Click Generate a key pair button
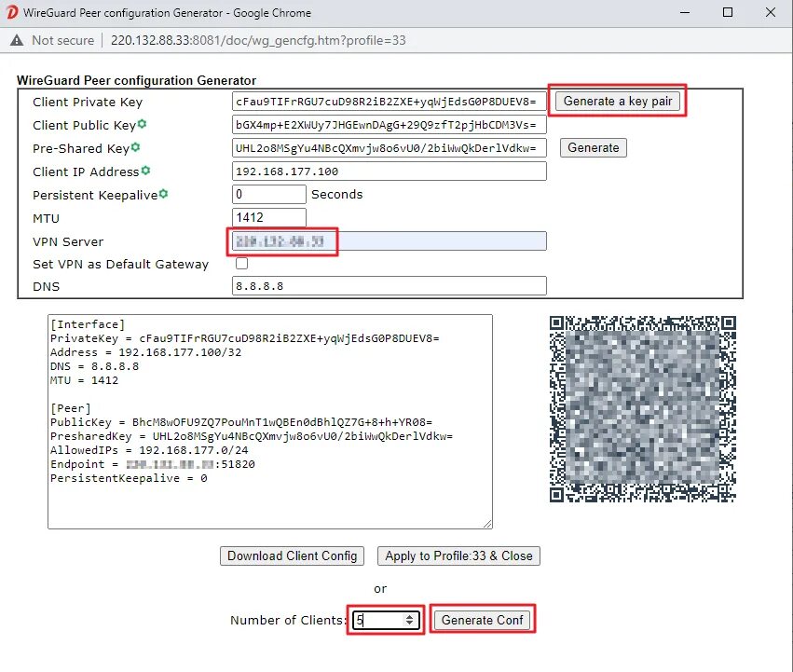This screenshot has width=793, height=672. (x=618, y=102)
